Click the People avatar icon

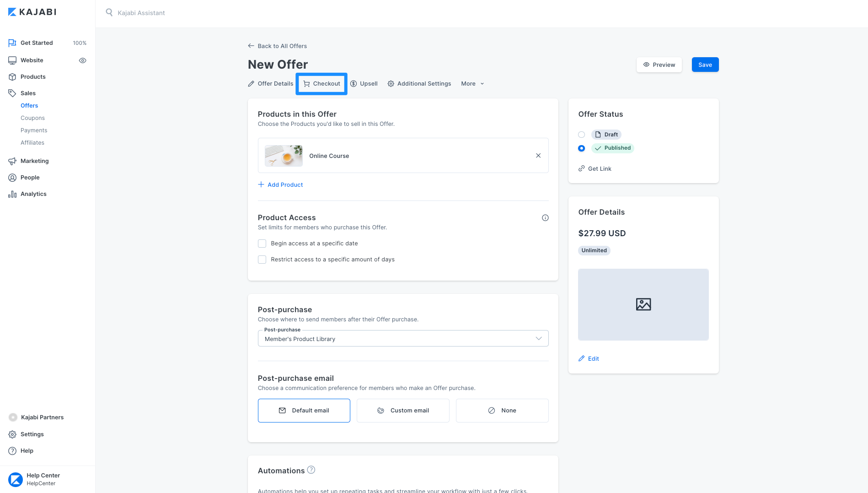coord(12,178)
